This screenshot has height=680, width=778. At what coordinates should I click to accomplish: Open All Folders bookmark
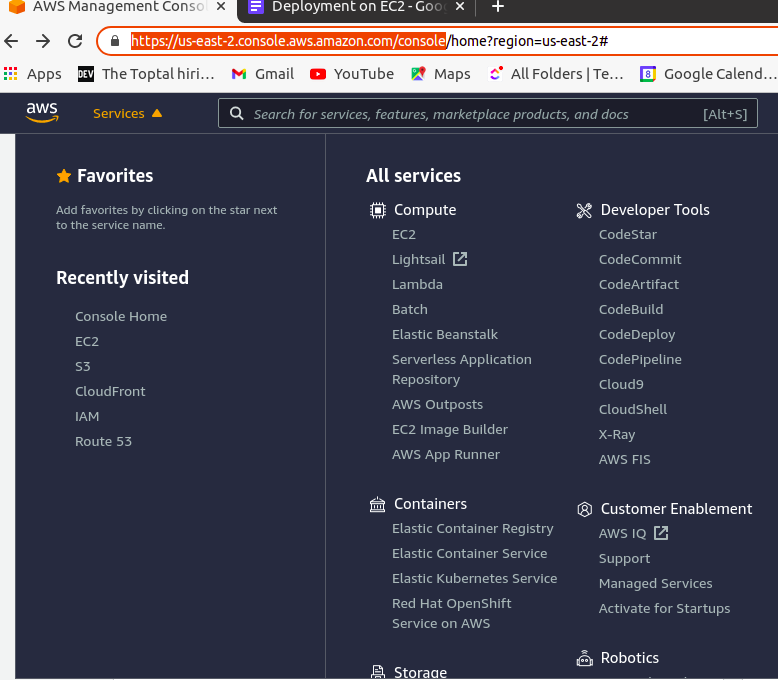556,74
